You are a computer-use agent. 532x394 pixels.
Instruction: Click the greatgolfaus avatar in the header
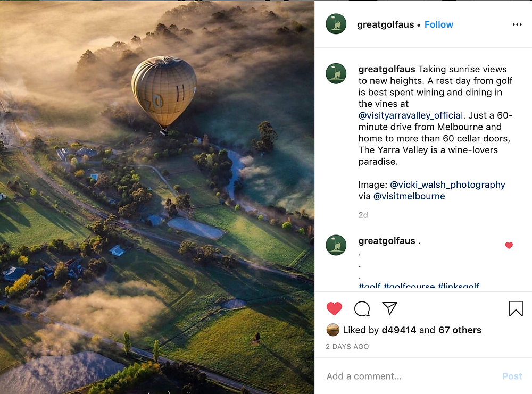point(336,24)
